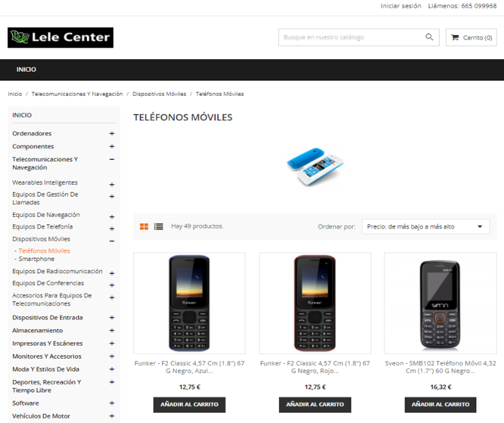Click the Iniciar sesión link
504x423 pixels.
[x=401, y=6]
